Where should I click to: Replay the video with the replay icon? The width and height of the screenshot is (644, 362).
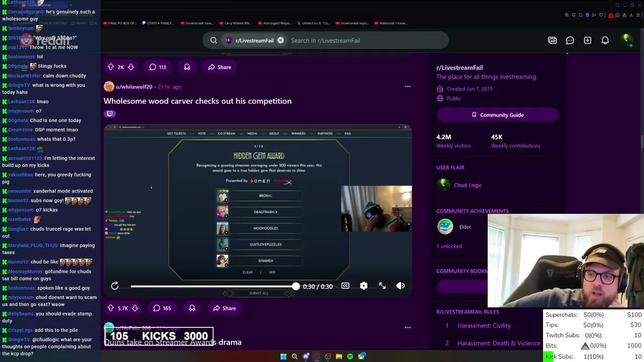point(115,286)
